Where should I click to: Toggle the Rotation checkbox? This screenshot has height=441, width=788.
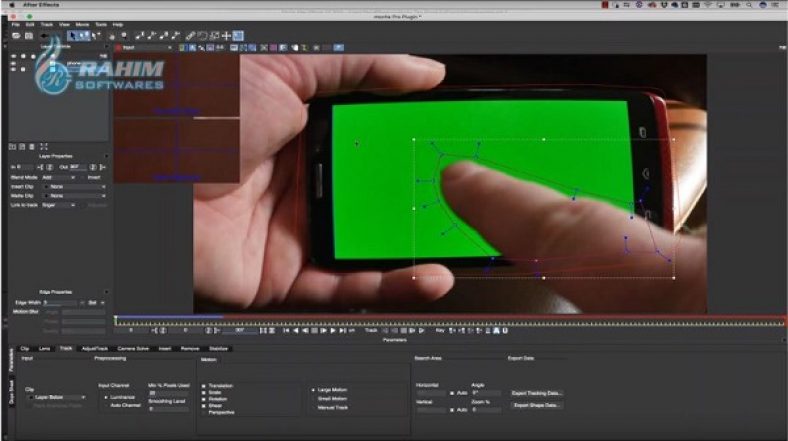tap(204, 399)
